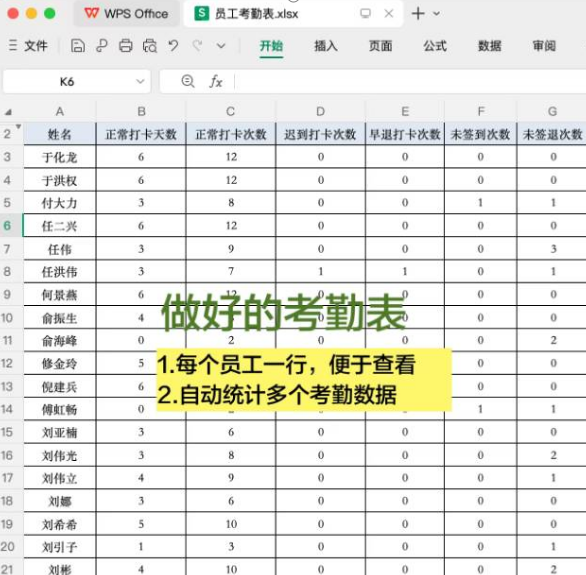Add a new document tab with plus

pyautogui.click(x=418, y=14)
